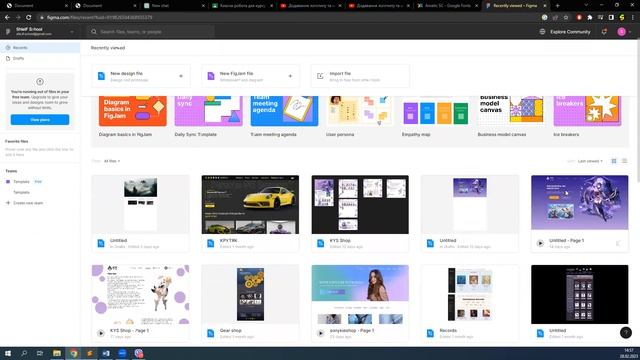The height and width of the screenshot is (360, 640).
Task: Open the Ice breakers template
Action: click(587, 111)
